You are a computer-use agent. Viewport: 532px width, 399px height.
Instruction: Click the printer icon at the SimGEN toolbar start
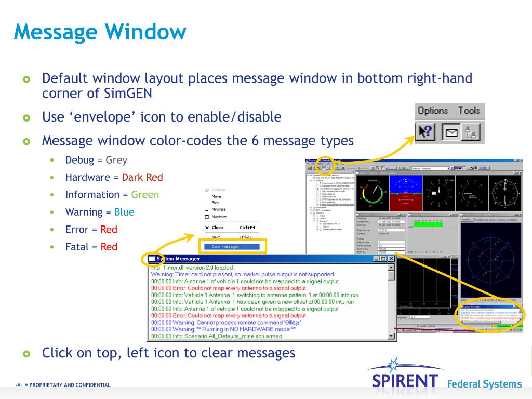[310, 168]
